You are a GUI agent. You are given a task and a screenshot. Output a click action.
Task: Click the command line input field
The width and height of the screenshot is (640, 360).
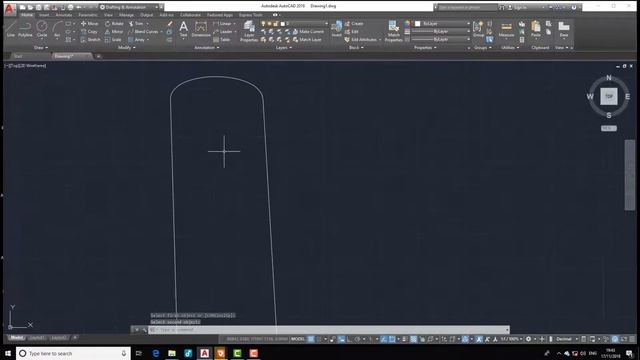point(329,330)
